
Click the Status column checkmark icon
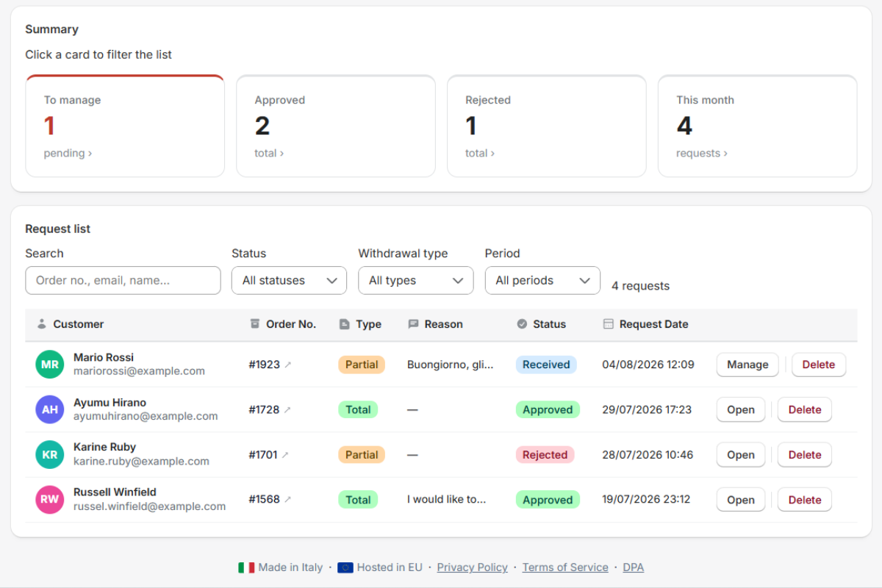(x=522, y=324)
